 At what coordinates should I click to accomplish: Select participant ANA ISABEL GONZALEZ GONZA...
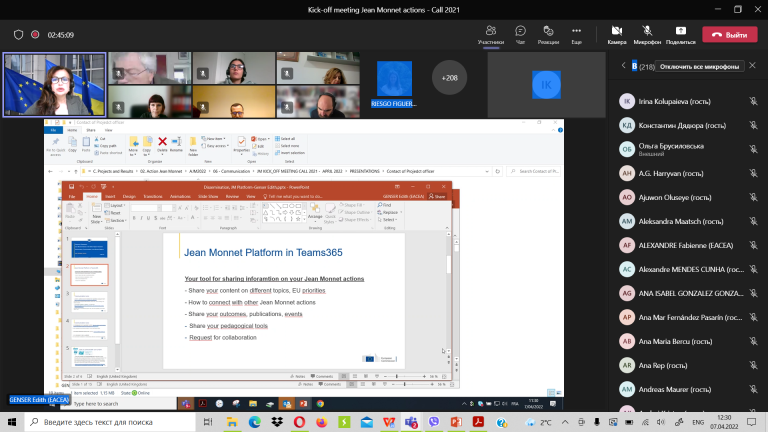point(688,293)
